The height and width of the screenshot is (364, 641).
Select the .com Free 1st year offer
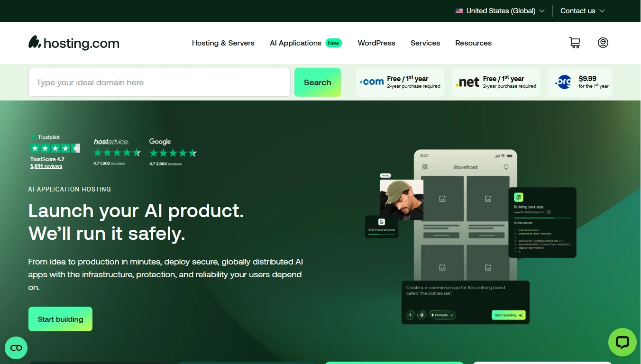400,82
